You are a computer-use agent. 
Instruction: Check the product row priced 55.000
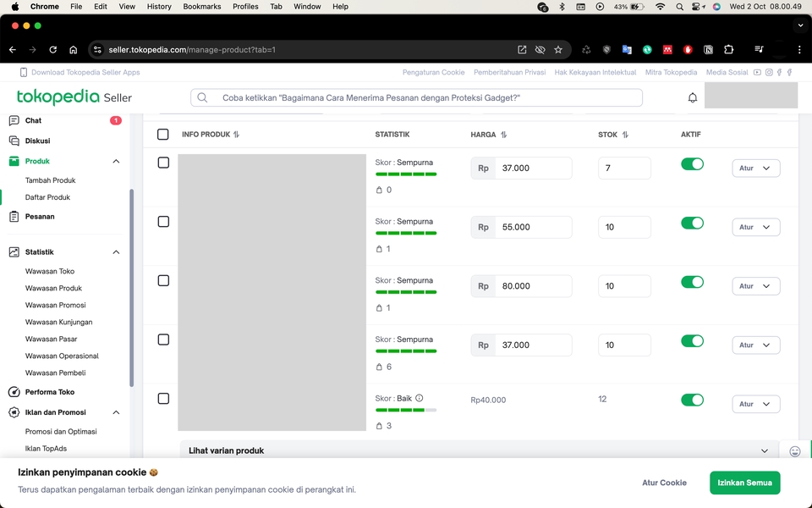[163, 222]
